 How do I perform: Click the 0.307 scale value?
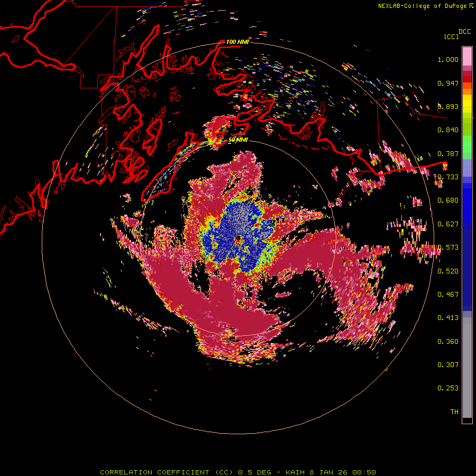[x=448, y=365]
